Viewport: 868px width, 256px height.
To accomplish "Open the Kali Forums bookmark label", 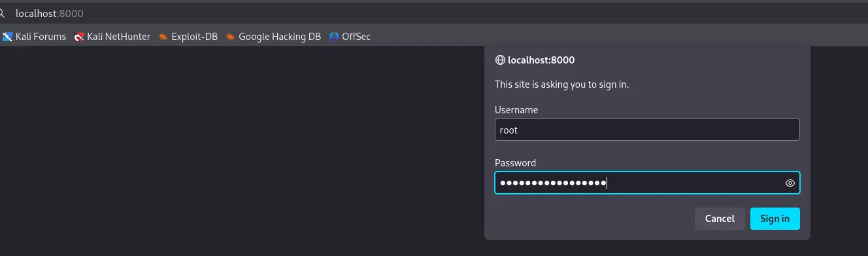I will [41, 37].
